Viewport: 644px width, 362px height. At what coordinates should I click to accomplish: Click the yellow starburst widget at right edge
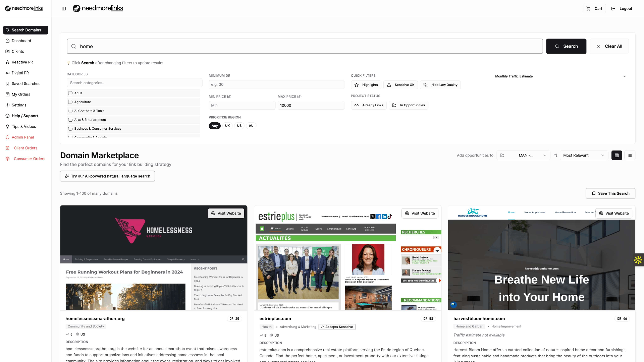[x=638, y=260]
